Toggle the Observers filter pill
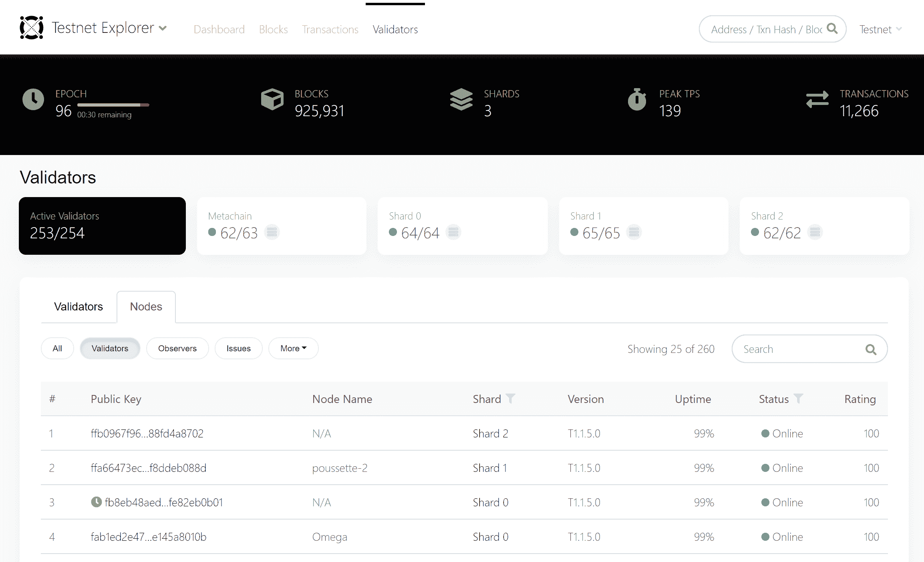This screenshot has width=924, height=562. tap(177, 348)
